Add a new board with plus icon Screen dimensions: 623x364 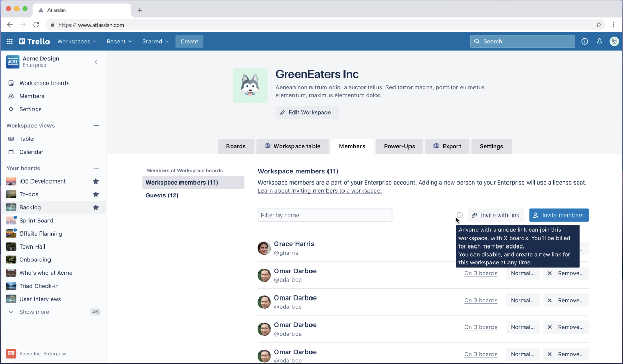pos(96,168)
